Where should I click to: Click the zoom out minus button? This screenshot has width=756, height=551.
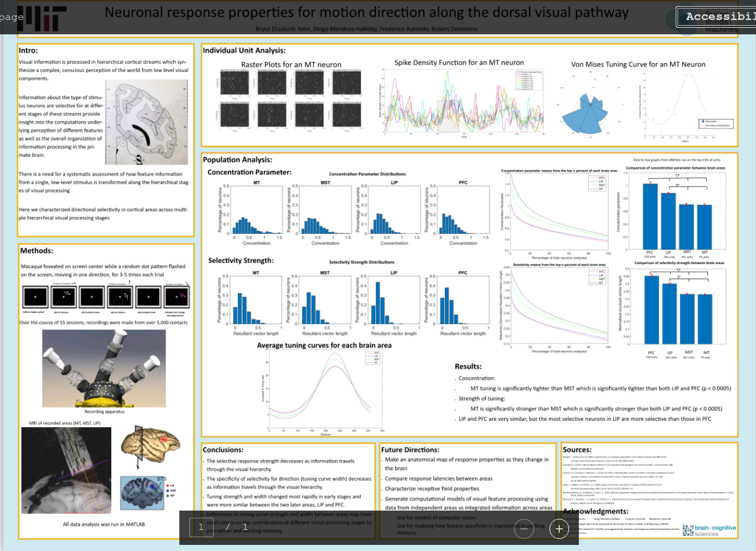coord(524,529)
